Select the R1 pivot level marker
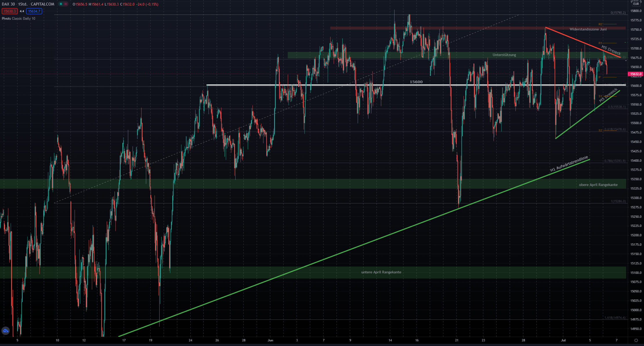644x346 pixels. [x=600, y=43]
